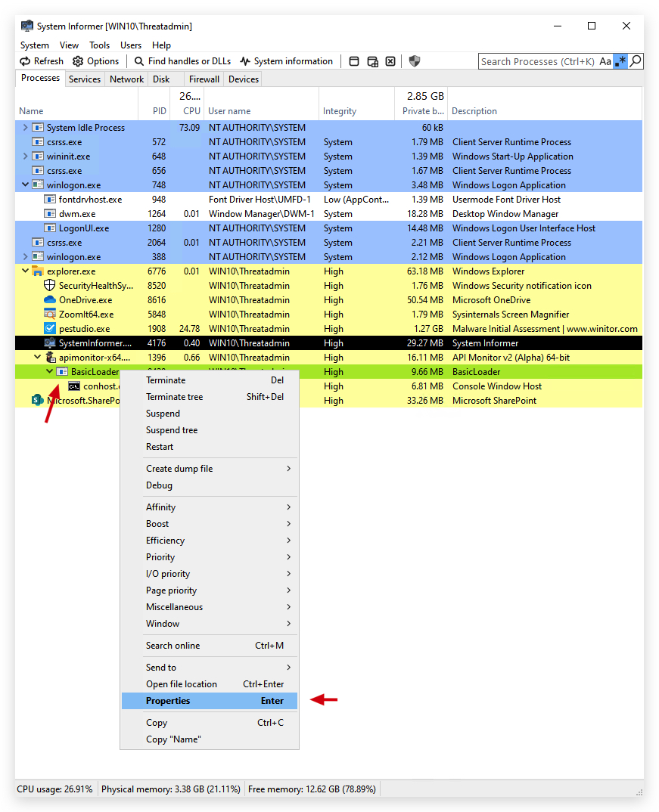
Task: Select Properties in the context menu
Action: (210, 701)
